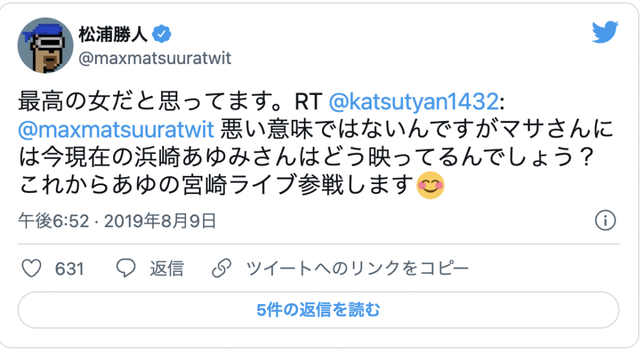Image resolution: width=644 pixels, height=353 pixels.
Task: Click the smiling blush emoji
Action: pos(430,185)
